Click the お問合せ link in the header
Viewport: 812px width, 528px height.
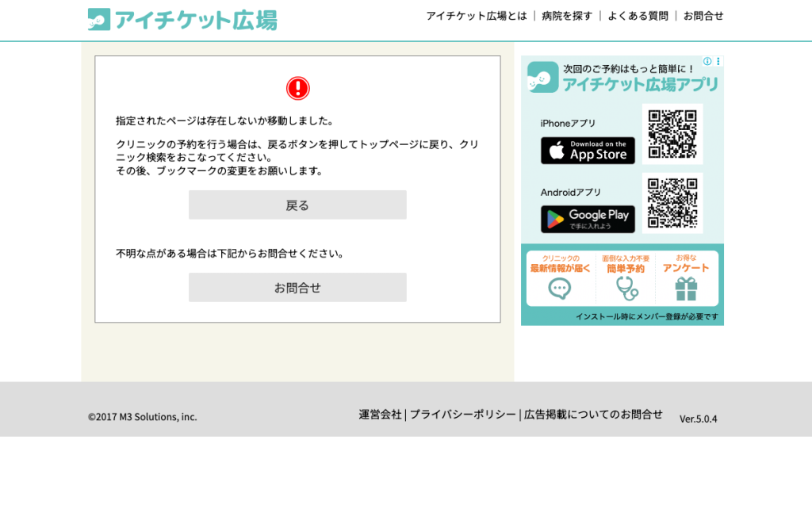point(703,16)
